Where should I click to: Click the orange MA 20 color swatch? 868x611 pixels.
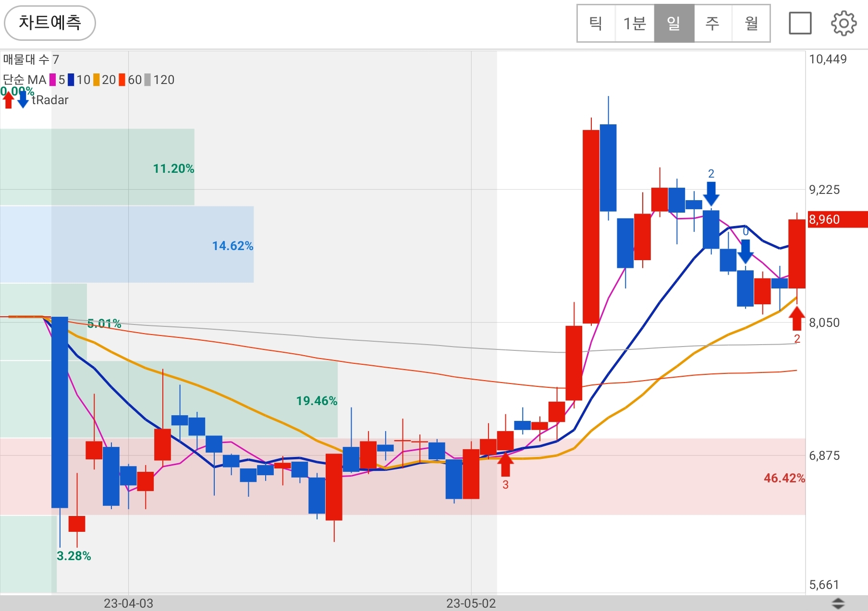coord(97,80)
